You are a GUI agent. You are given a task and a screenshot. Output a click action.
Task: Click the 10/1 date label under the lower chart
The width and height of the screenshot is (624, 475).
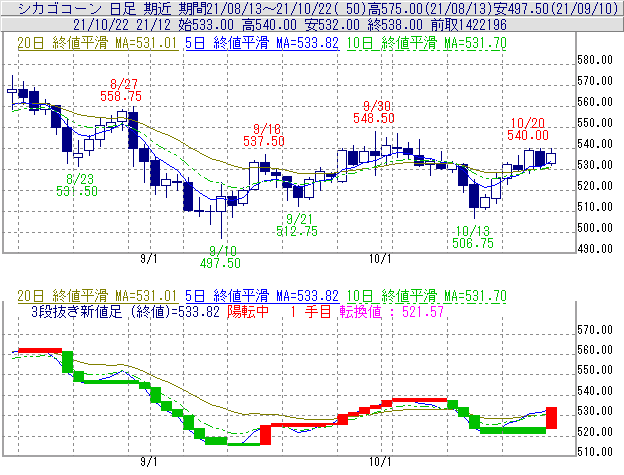[380, 462]
